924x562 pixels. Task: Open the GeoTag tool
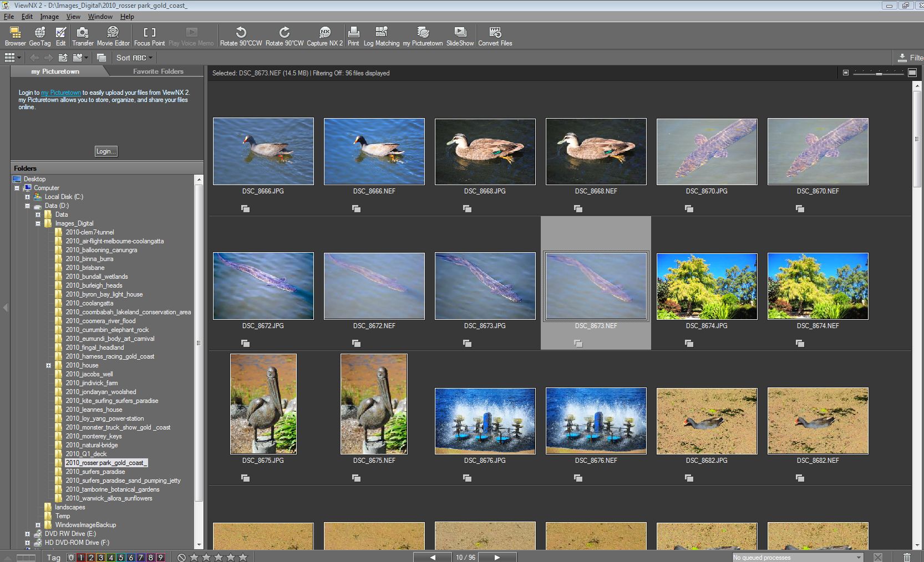pyautogui.click(x=39, y=37)
